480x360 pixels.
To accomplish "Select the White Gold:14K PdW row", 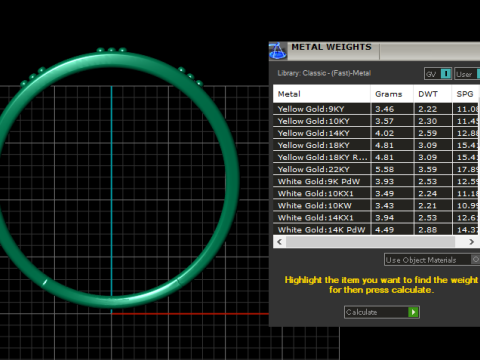I will coord(376,230).
